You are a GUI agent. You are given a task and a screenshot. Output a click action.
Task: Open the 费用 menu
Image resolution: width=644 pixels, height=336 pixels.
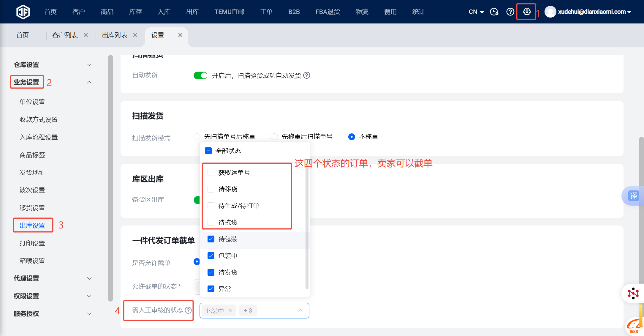pyautogui.click(x=390, y=12)
